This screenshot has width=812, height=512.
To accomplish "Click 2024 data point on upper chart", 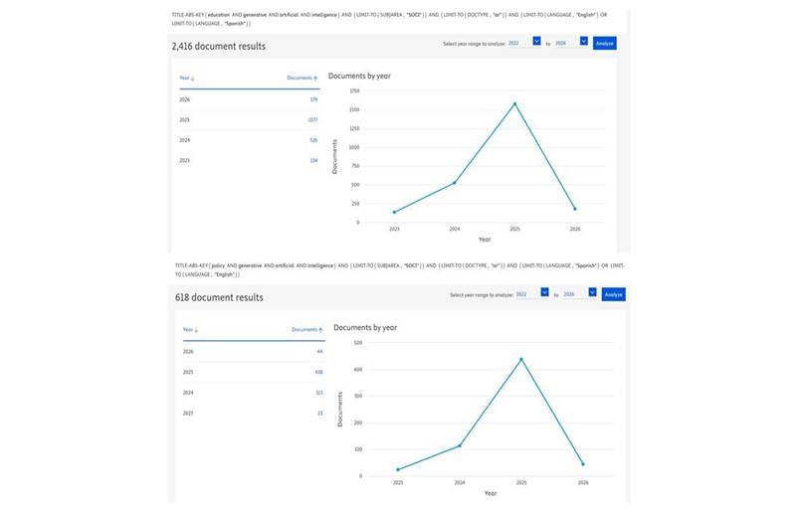I will click(455, 183).
